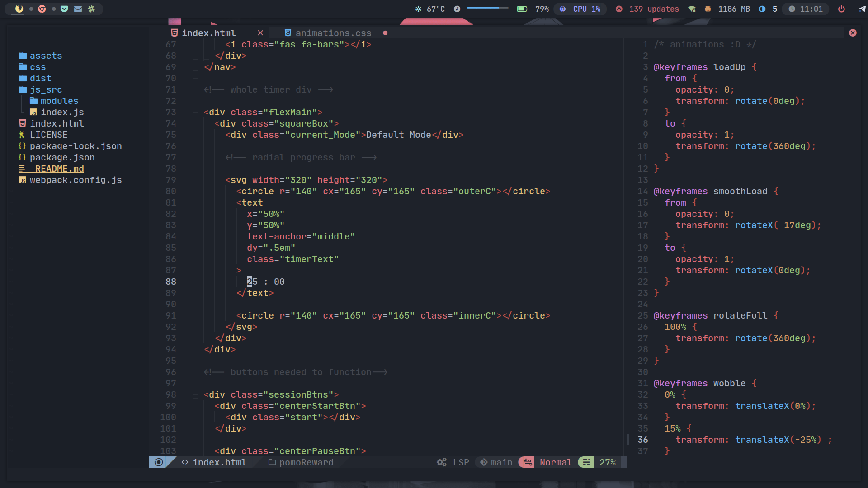868x488 pixels.
Task: Close the index.html tab
Action: point(260,33)
